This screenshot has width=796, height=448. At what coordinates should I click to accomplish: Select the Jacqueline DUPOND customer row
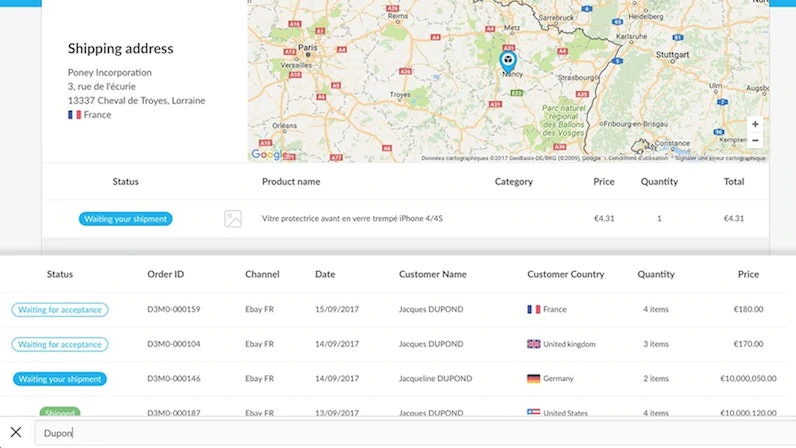[435, 379]
